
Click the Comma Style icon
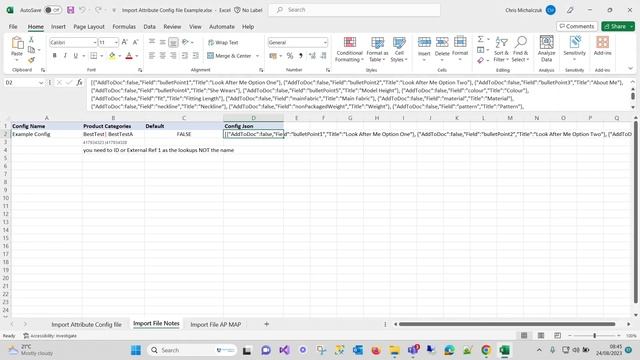(300, 56)
